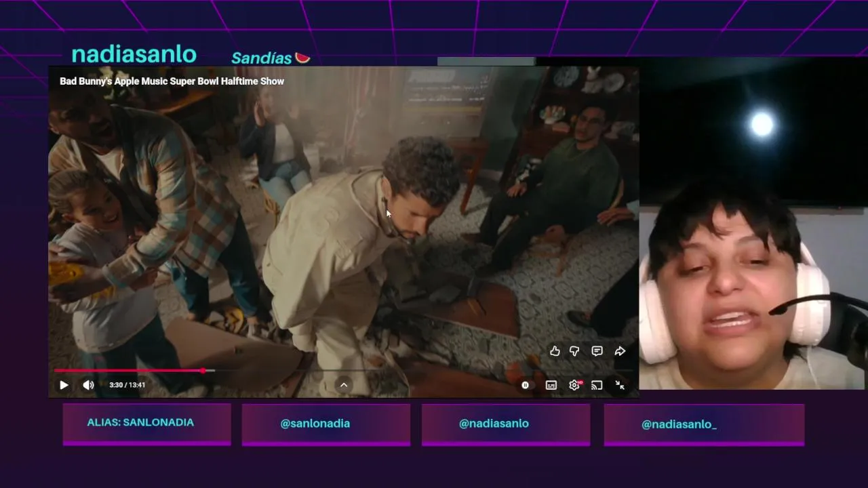This screenshot has width=868, height=488.
Task: Click the @sanlonadia handle banner
Action: [325, 424]
